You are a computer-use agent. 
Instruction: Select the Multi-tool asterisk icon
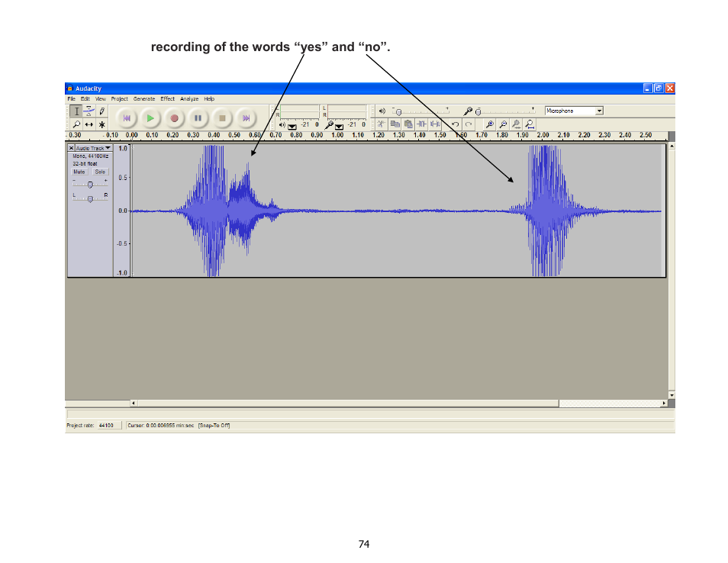101,124
